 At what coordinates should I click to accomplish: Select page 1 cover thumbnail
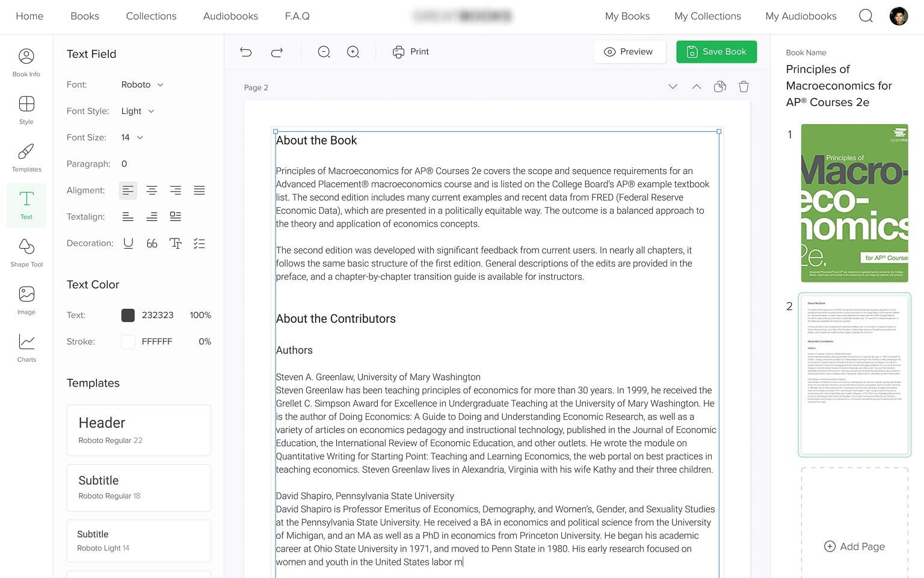pos(854,204)
